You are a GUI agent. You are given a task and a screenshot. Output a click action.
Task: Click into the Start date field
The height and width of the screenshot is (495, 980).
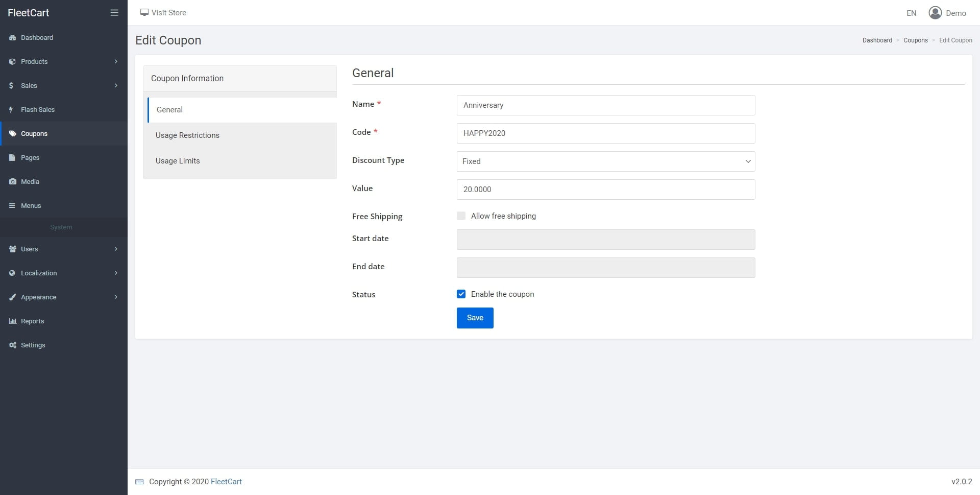coord(605,240)
